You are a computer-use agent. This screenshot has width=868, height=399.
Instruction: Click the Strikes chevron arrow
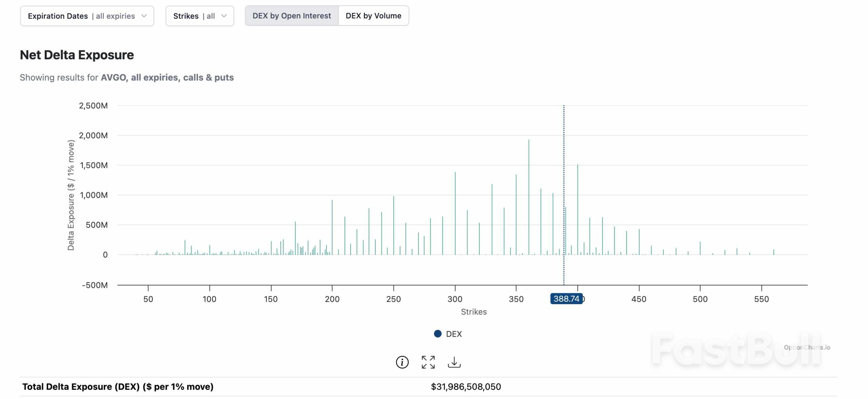[x=224, y=16]
